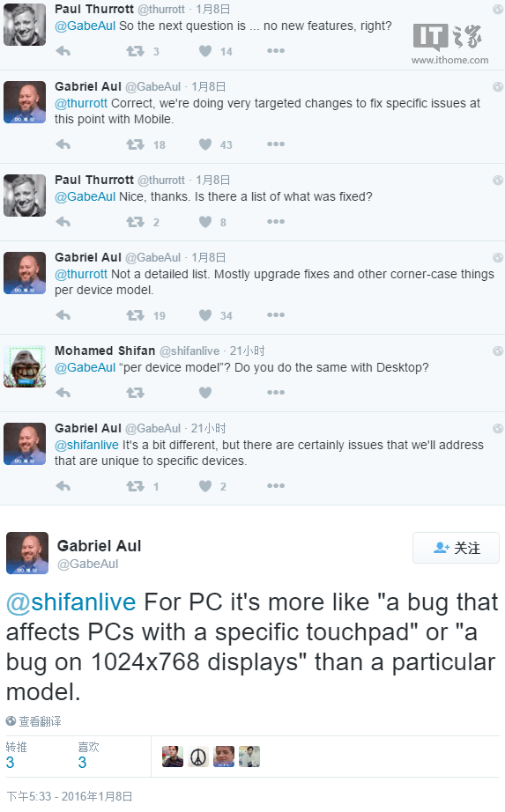Like Paul Thurrott's tweet with 8 likes
This screenshot has height=812, width=505.
point(205,222)
